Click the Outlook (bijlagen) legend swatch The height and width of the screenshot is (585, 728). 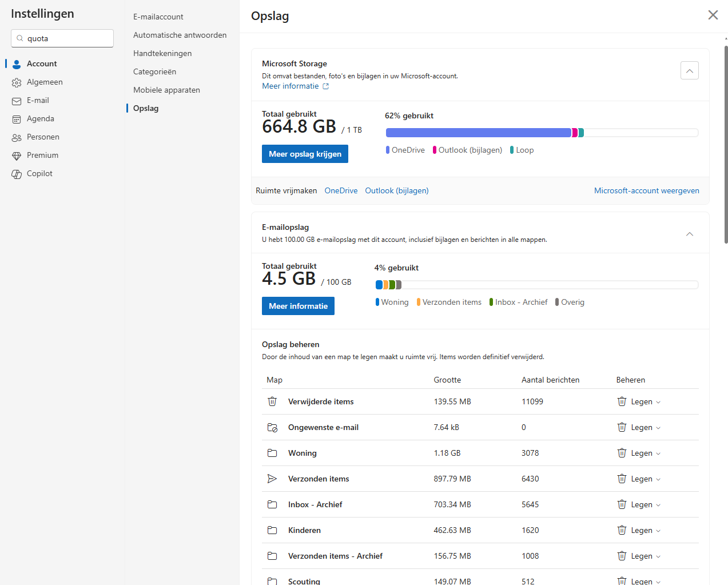point(435,150)
